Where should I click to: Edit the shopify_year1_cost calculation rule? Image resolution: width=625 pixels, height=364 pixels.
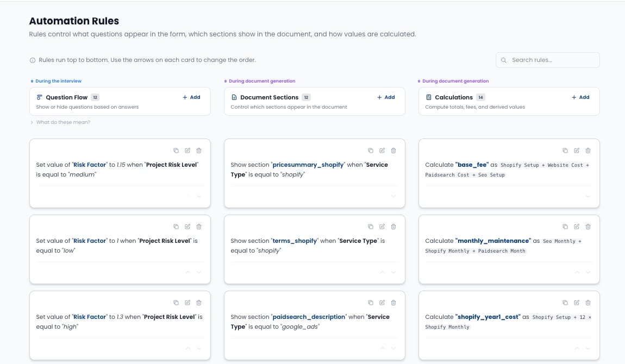point(577,303)
